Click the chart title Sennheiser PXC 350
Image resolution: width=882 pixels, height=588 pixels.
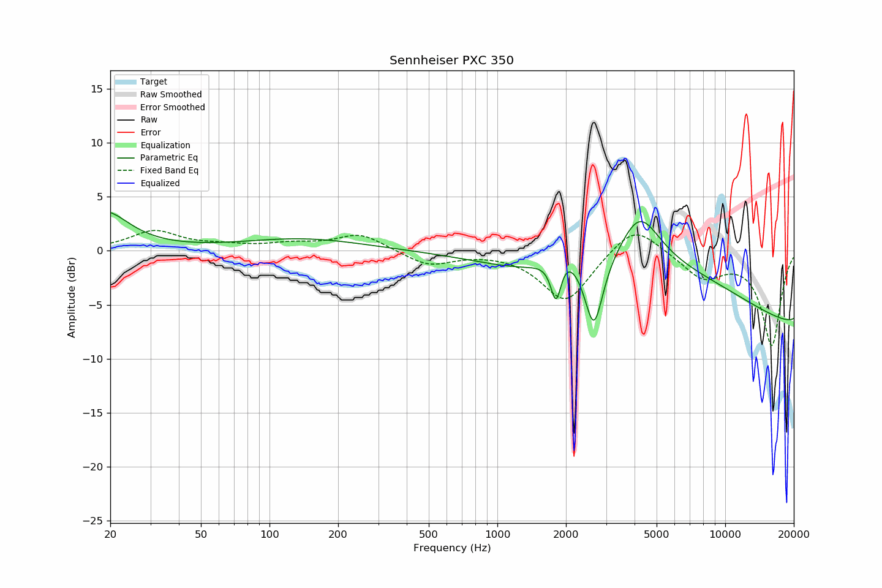click(451, 60)
